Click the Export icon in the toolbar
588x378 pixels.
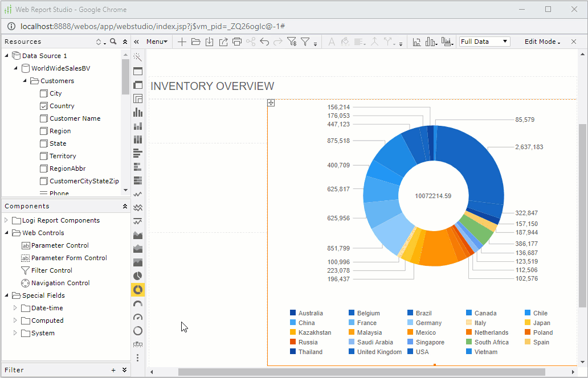223,42
